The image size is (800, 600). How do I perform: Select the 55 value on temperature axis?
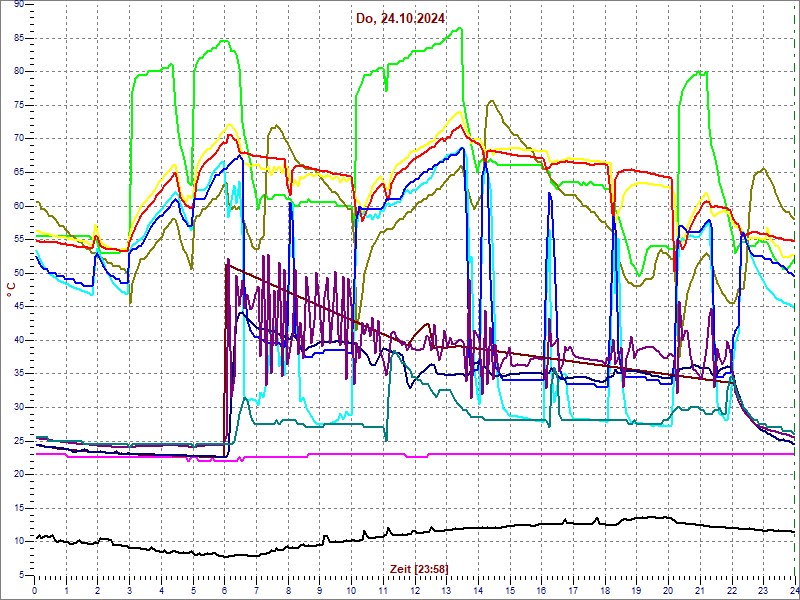coord(18,240)
